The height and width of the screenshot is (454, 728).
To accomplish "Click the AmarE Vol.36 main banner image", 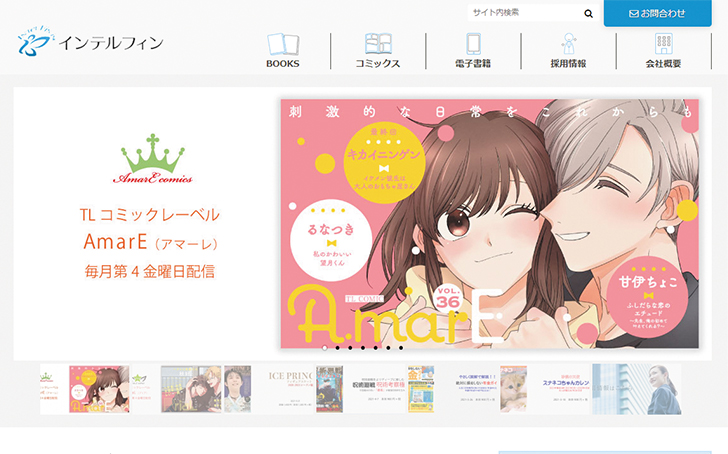I will pos(489,223).
